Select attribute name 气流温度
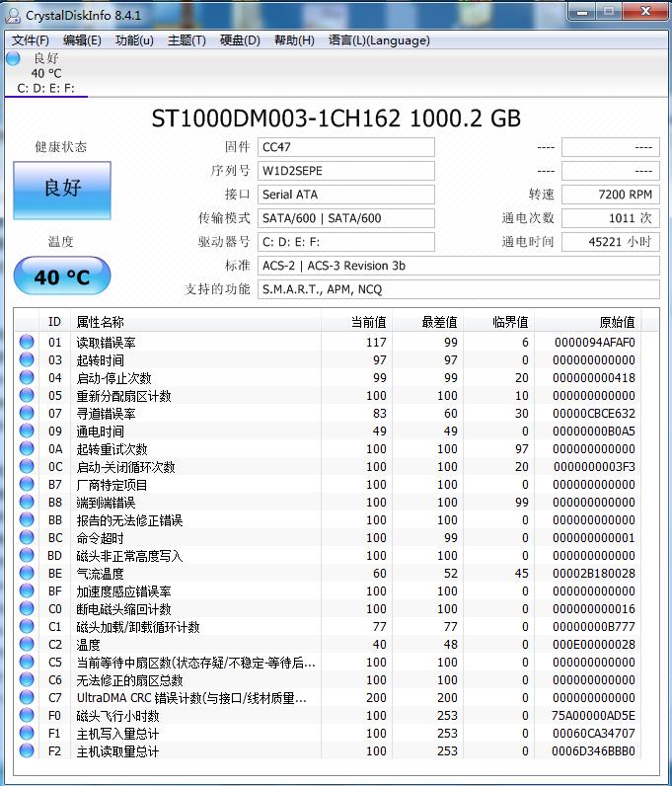 click(100, 574)
